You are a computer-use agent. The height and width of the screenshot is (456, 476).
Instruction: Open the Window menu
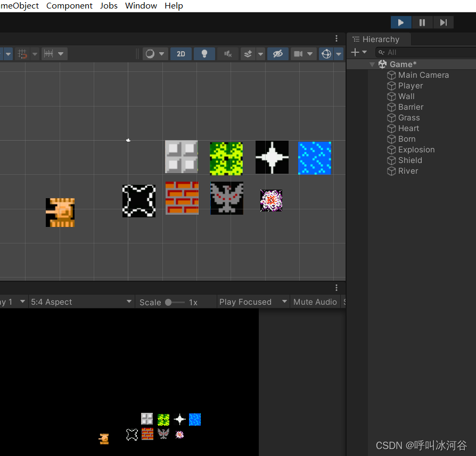141,6
